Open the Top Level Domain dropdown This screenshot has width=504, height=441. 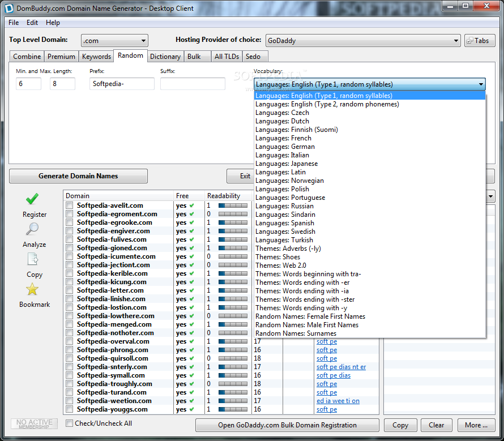pos(114,41)
